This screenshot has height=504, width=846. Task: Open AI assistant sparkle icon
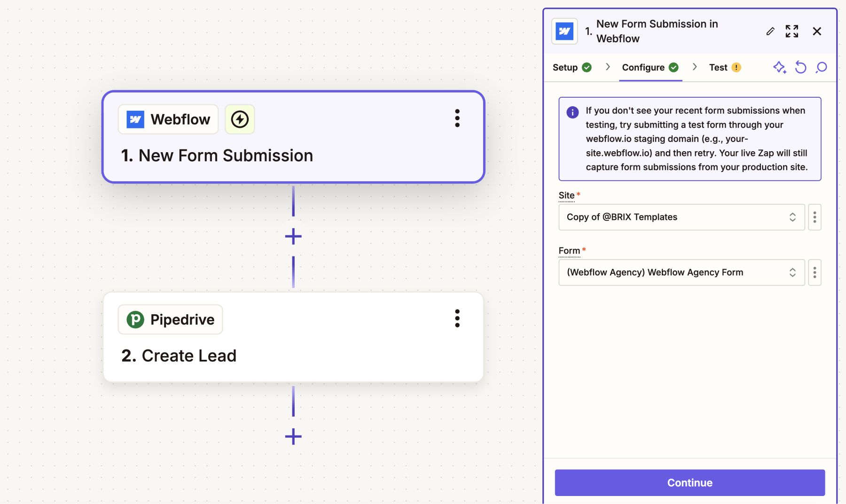(780, 68)
